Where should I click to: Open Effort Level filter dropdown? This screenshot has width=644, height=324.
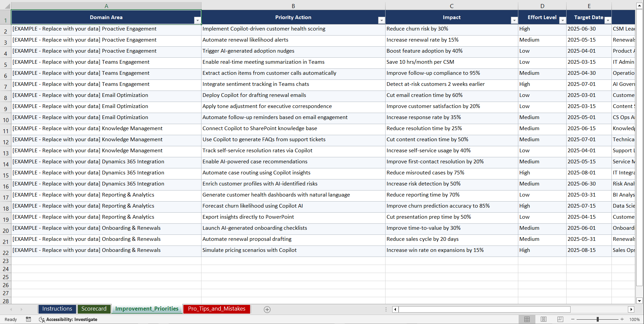pos(562,20)
